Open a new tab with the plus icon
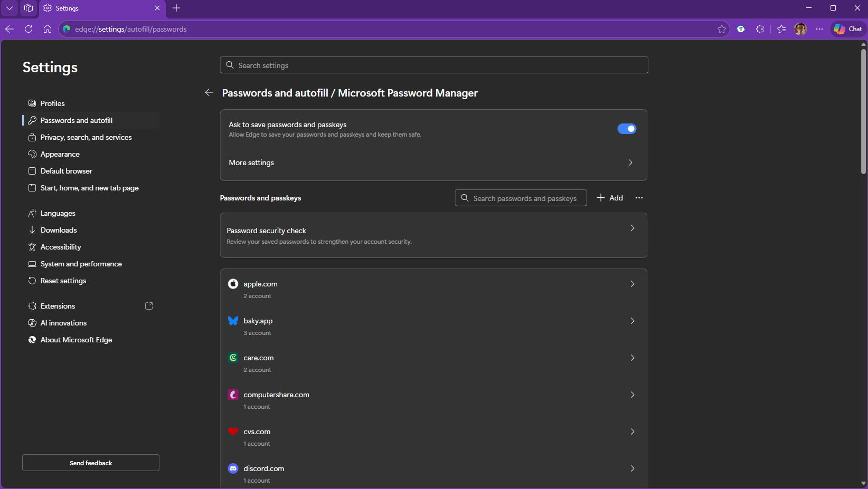This screenshot has height=489, width=868. point(176,8)
